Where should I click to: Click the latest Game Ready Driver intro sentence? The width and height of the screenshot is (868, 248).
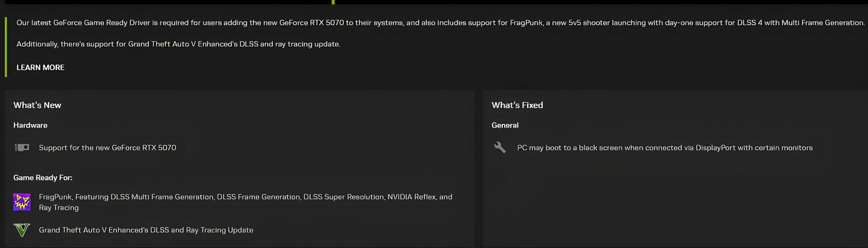point(440,23)
